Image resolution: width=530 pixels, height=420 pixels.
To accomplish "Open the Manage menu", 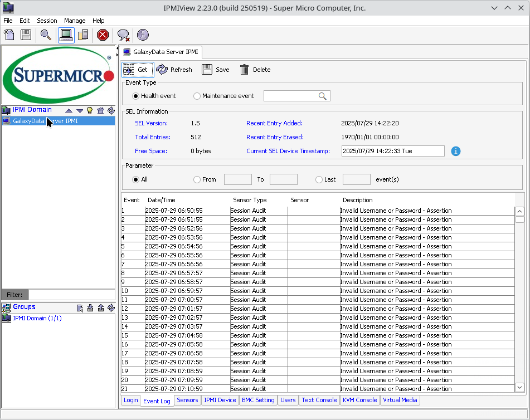I will 75,21.
